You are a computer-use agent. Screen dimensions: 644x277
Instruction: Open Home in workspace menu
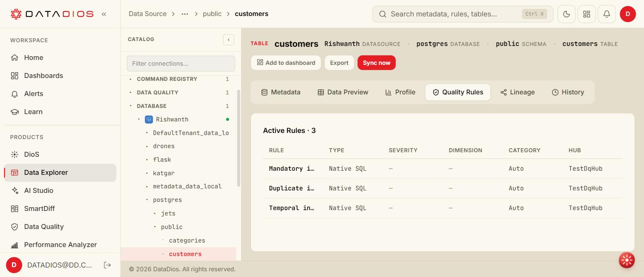tap(60, 57)
